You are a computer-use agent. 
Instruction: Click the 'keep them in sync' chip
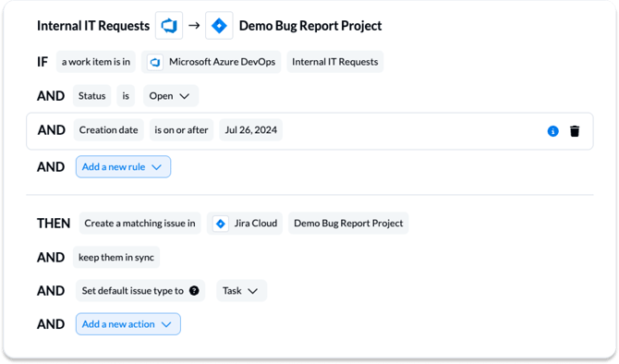116,258
